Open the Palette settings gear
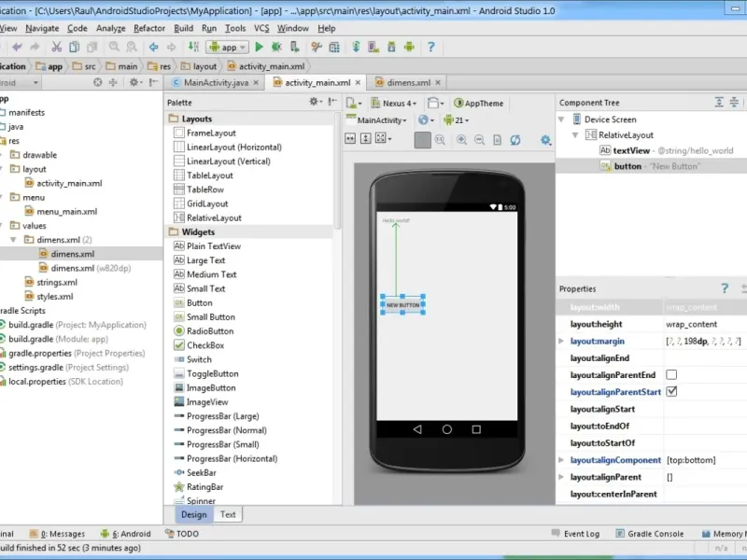Viewport: 747px width, 560px height. coord(315,102)
